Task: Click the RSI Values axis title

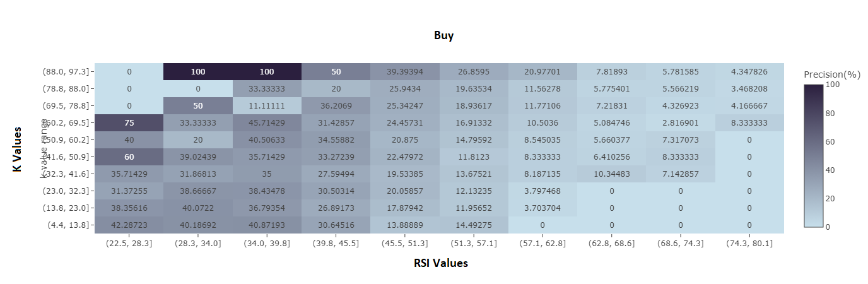Action: click(x=441, y=263)
